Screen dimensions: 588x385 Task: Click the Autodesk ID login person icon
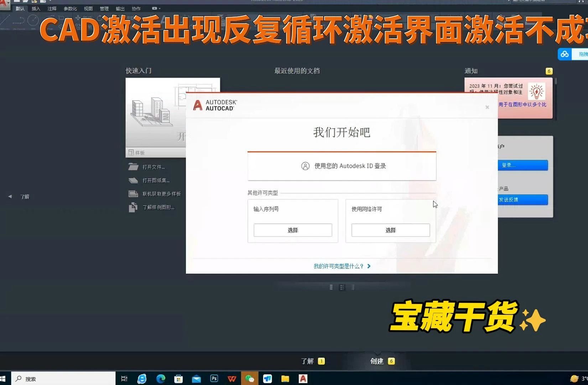305,166
